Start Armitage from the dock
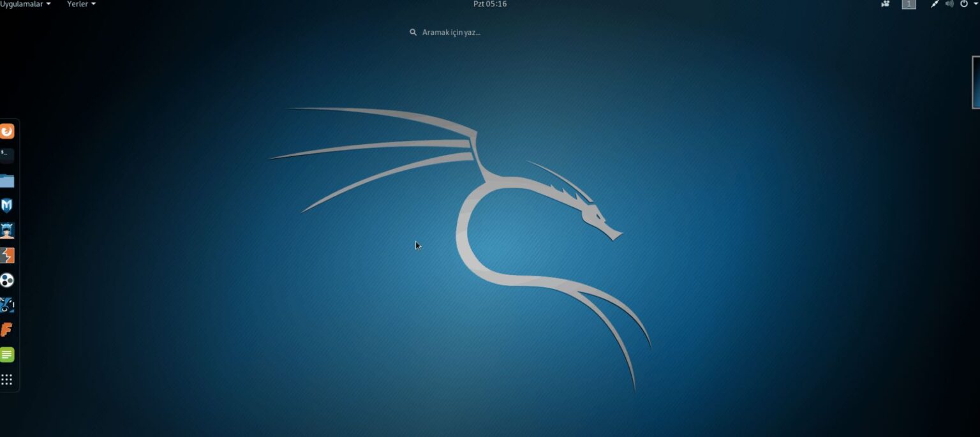Screen dimensions: 980x437 (x=7, y=230)
